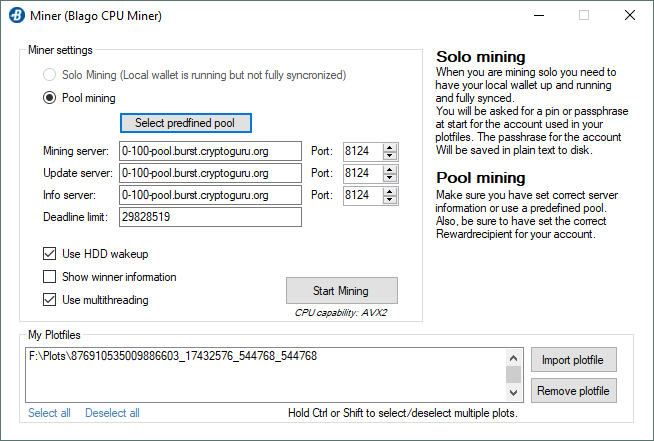The width and height of the screenshot is (654, 441).
Task: Close the Miner window
Action: [630, 15]
